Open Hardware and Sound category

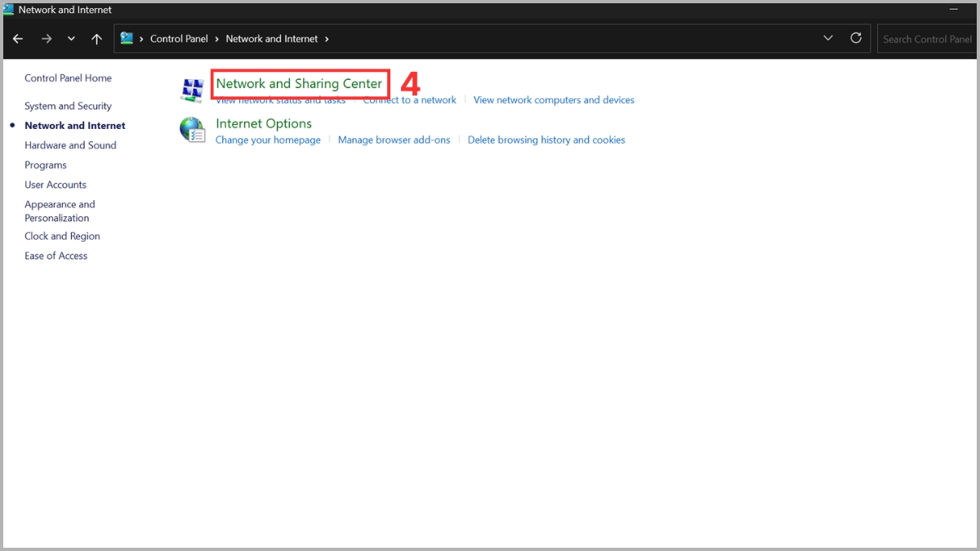point(70,145)
